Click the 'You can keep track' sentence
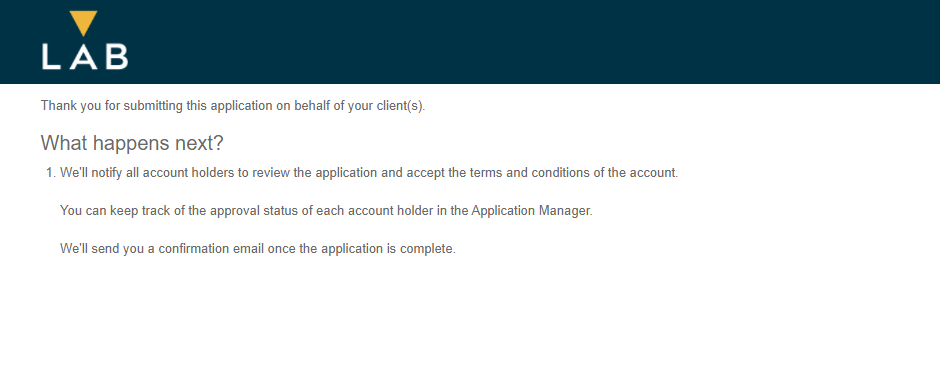This screenshot has width=940, height=375. [x=326, y=211]
